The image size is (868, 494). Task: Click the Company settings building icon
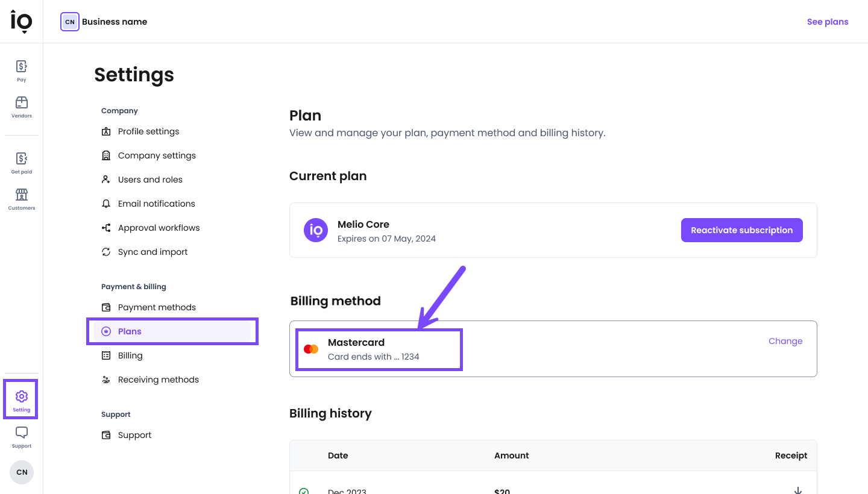tap(106, 155)
